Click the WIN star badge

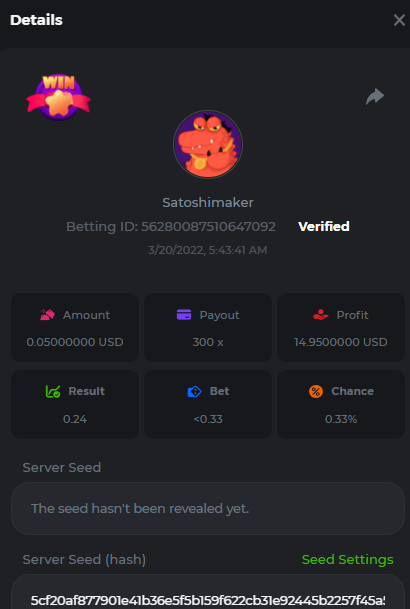pos(59,97)
